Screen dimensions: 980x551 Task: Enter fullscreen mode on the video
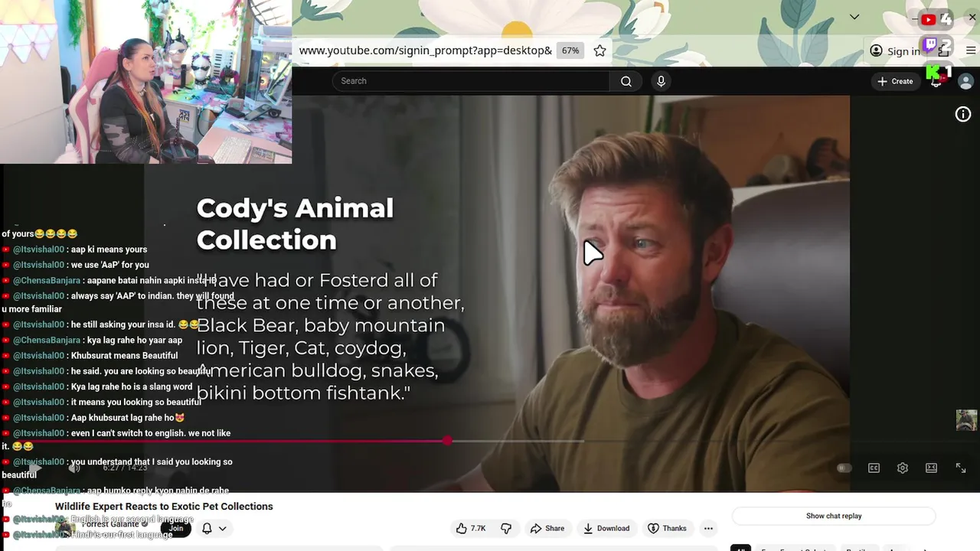coord(961,468)
